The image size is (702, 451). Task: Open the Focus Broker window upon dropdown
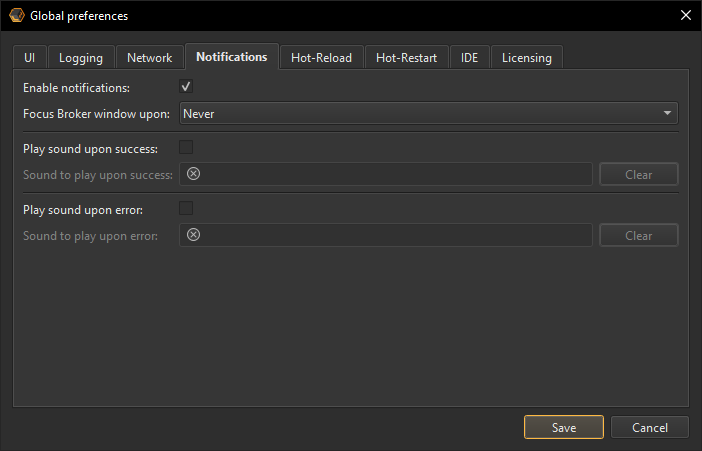(x=428, y=113)
